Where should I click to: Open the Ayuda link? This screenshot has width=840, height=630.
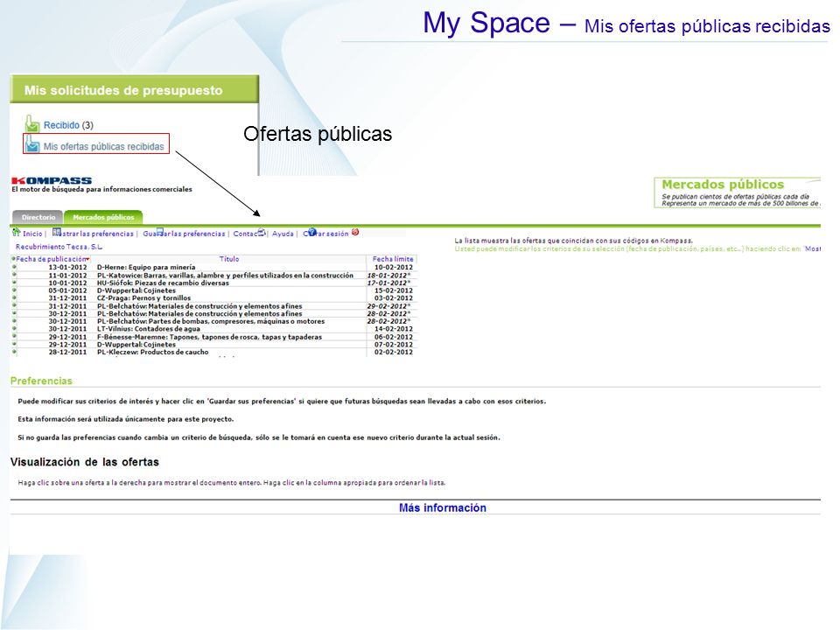click(283, 234)
